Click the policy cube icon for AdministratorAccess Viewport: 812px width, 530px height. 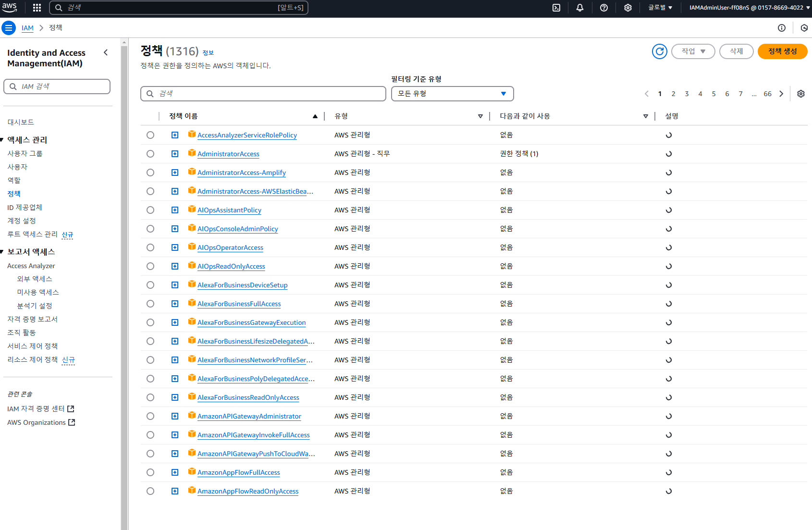click(x=192, y=153)
